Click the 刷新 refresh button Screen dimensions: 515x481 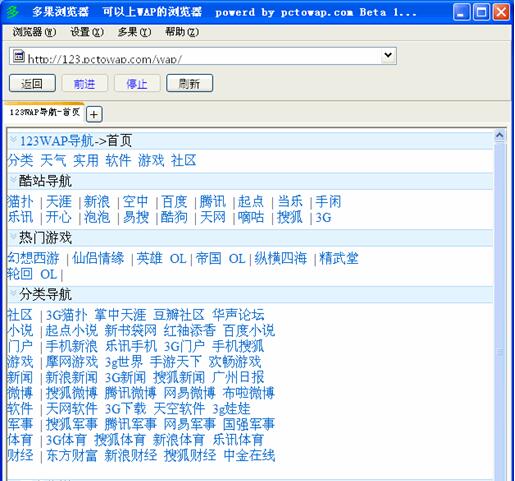click(189, 83)
